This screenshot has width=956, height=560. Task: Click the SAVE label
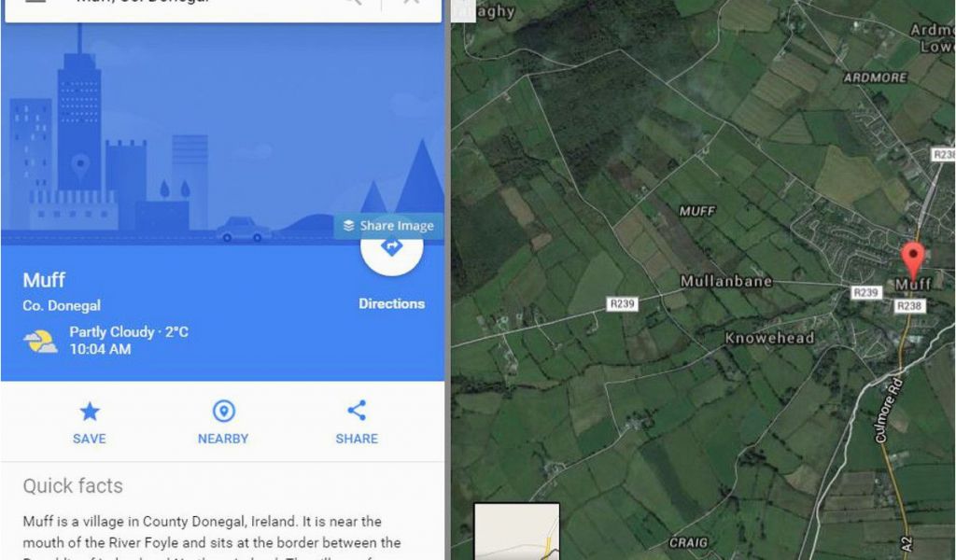click(x=90, y=439)
